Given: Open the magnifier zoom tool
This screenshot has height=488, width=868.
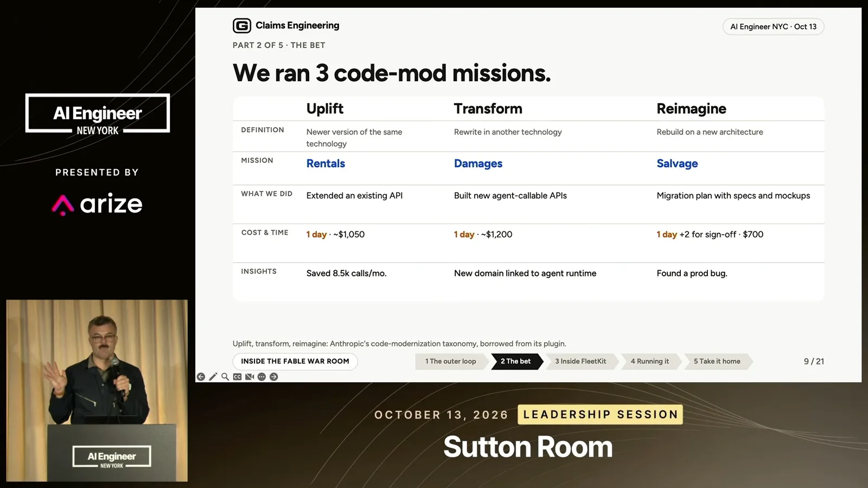Looking at the screenshot, I should [225, 377].
